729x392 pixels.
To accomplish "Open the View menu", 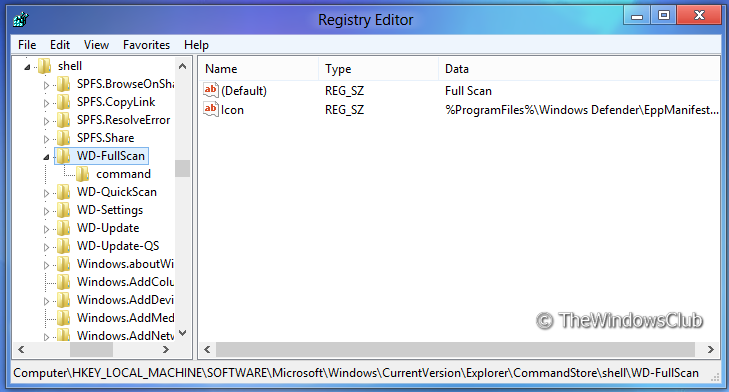I will (x=96, y=45).
